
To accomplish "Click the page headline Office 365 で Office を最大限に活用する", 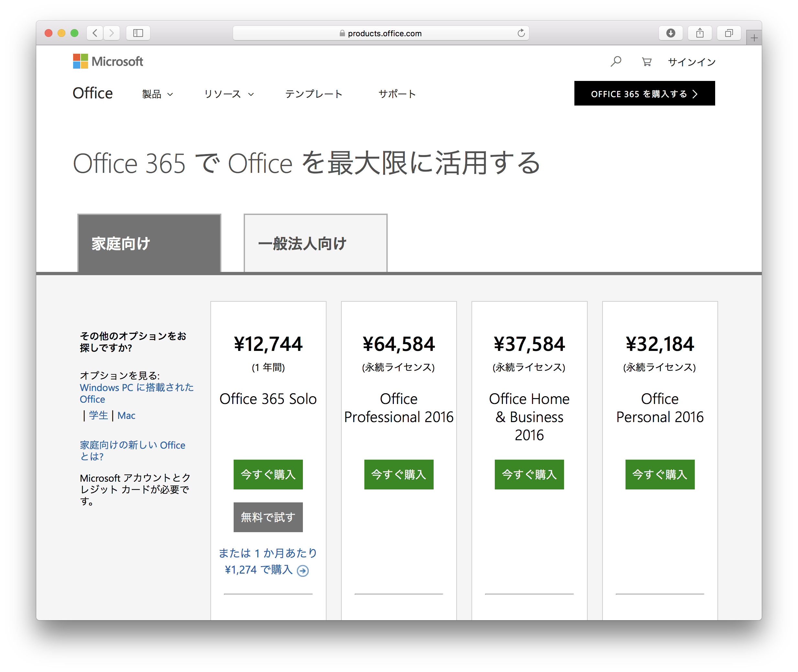I will 307,163.
